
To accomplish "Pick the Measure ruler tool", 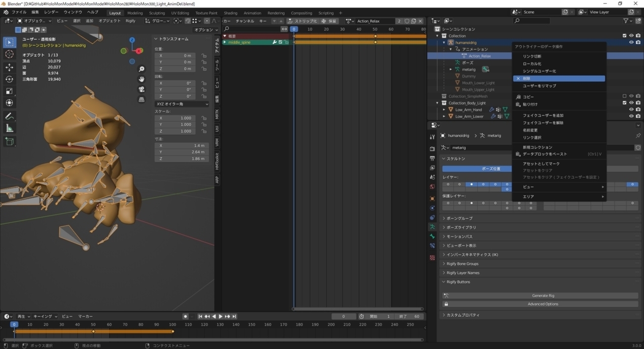I will 9,128.
